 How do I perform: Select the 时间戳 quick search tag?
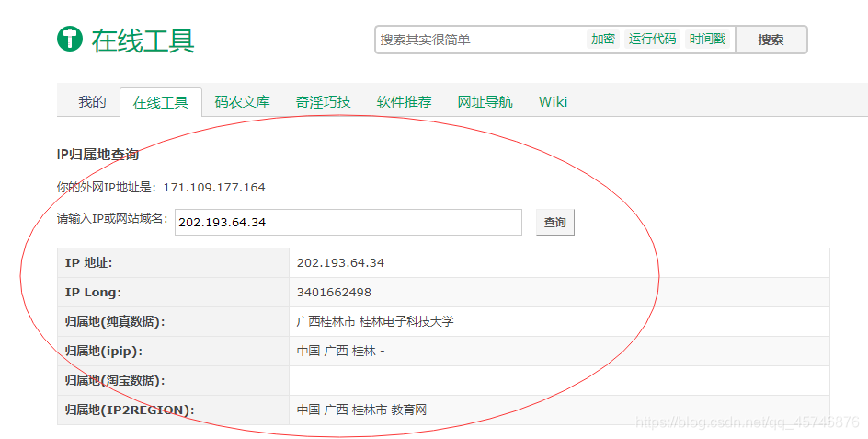pos(707,39)
